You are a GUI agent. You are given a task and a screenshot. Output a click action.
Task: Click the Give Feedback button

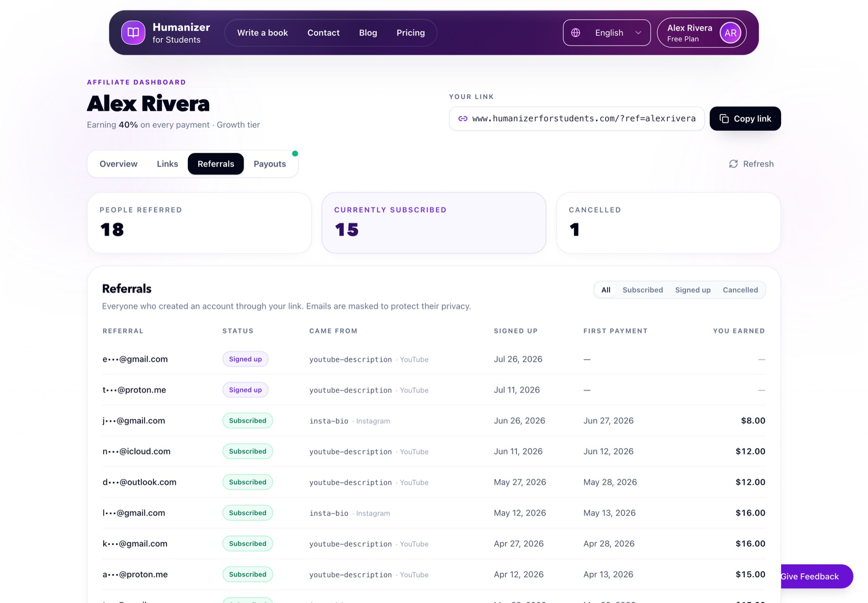(x=817, y=576)
